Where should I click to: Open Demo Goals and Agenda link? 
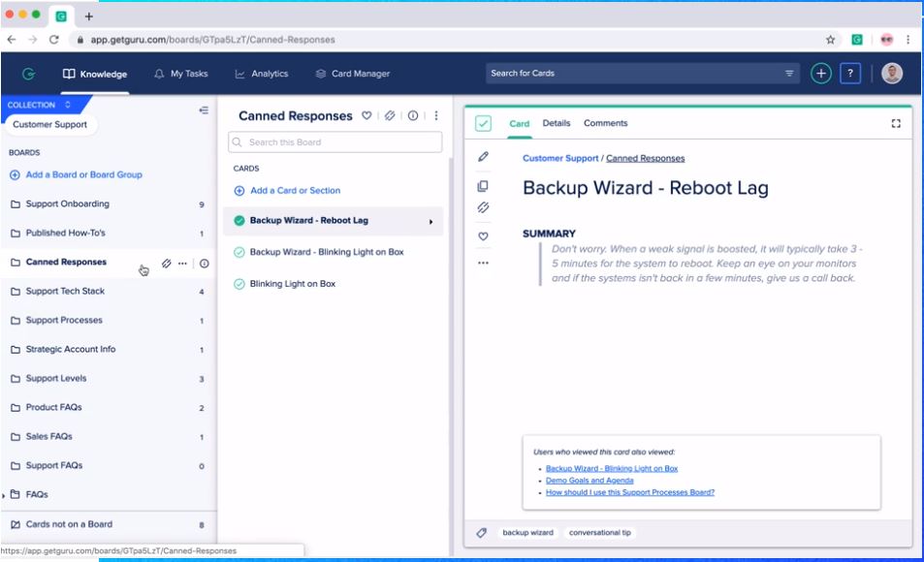click(x=589, y=480)
